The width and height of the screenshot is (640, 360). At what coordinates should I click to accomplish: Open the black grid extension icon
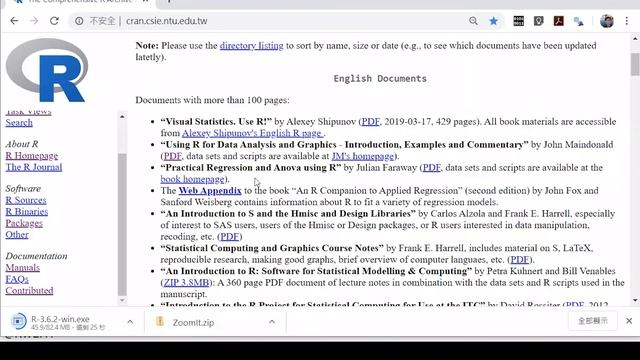pos(519,21)
